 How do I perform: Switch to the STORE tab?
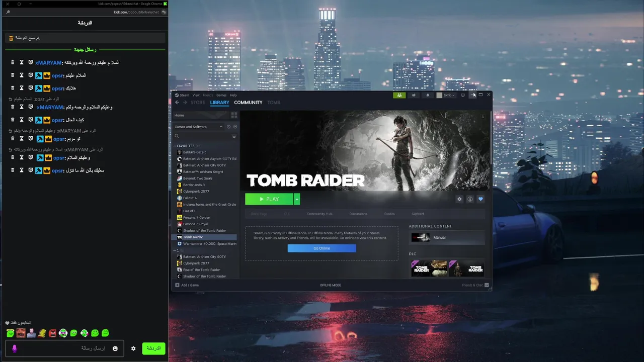(x=198, y=103)
